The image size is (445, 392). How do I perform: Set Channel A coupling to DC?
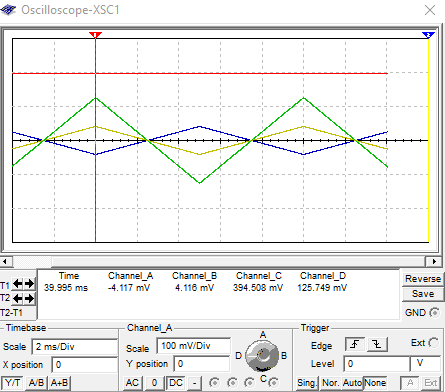(x=176, y=383)
